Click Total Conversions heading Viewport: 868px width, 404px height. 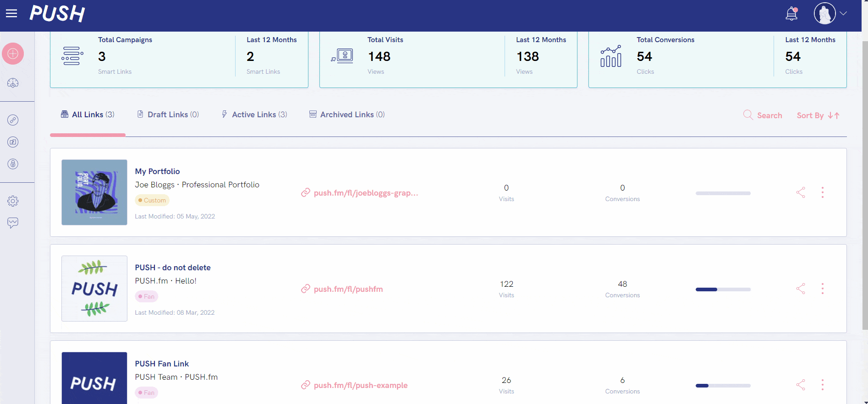coord(665,40)
